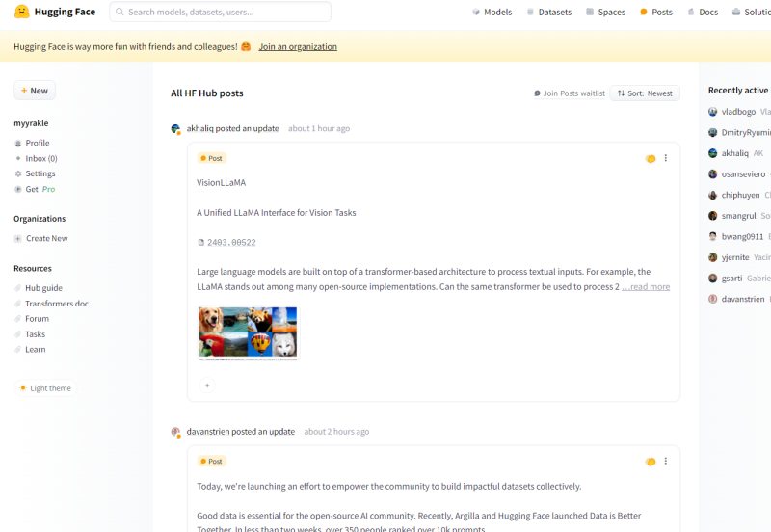Click the clap reaction on davanstrien's post

point(651,462)
